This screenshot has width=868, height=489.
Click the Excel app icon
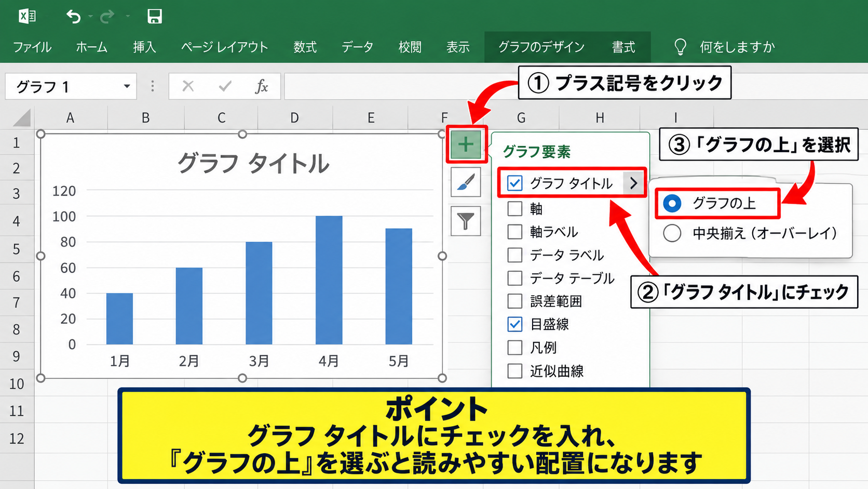pyautogui.click(x=27, y=16)
